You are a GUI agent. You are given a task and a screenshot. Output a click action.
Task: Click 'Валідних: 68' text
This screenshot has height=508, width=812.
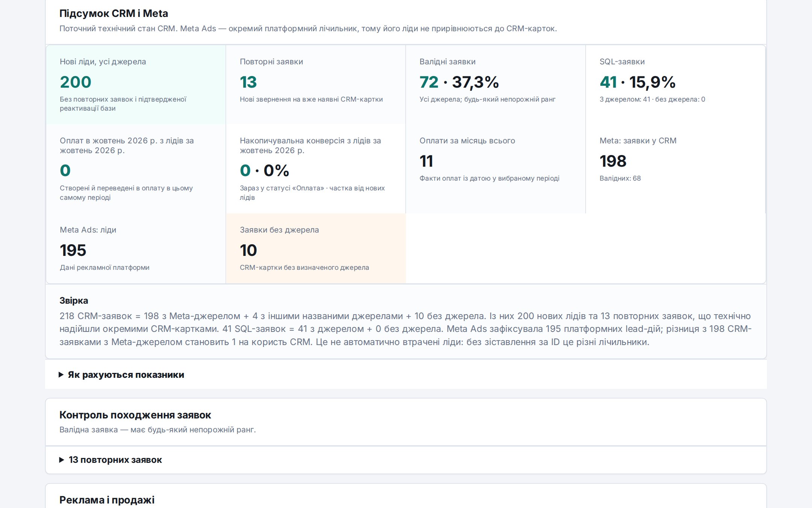click(620, 178)
